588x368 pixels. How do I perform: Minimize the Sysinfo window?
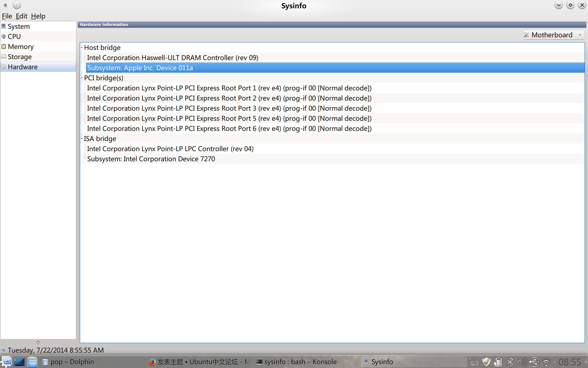click(x=559, y=5)
